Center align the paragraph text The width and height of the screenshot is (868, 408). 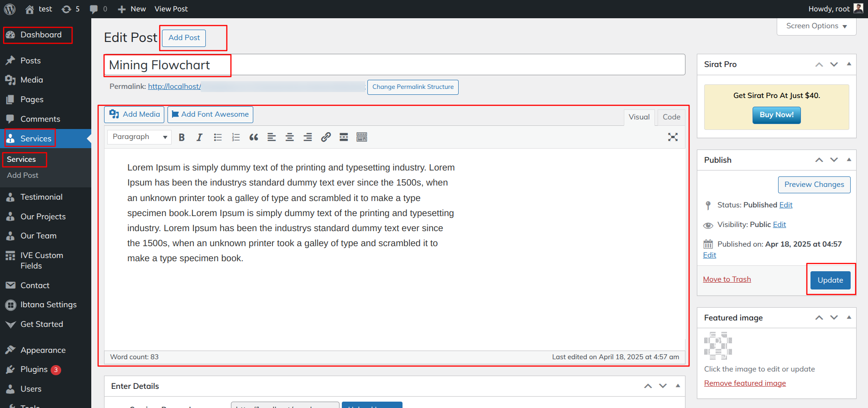[289, 137]
